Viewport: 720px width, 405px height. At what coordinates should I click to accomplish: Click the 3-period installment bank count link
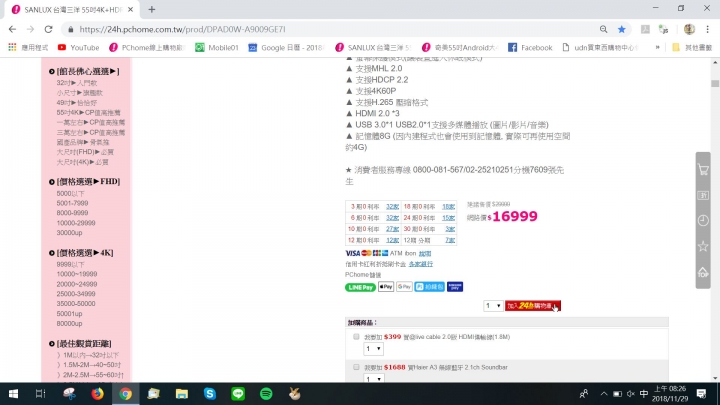pyautogui.click(x=392, y=207)
